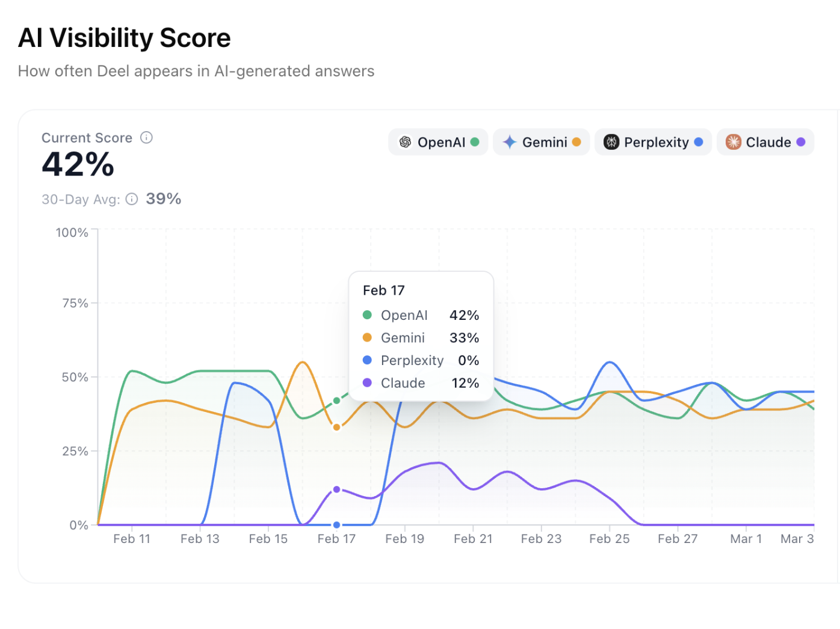Click the green OpenAI data point on Feb 17
Viewport: 840px width, 629px height.
tap(337, 400)
